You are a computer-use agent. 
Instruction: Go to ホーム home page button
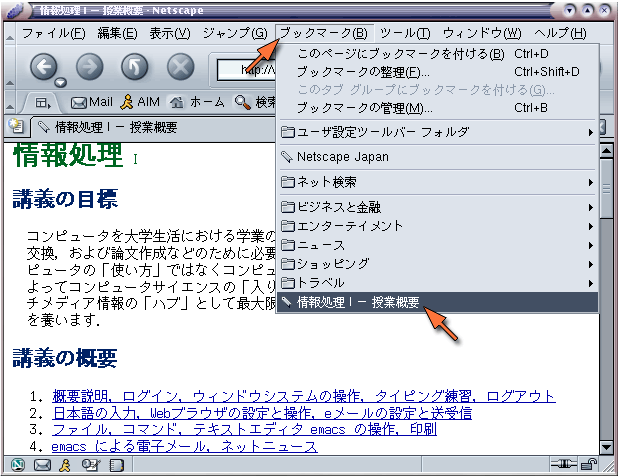coord(197,102)
